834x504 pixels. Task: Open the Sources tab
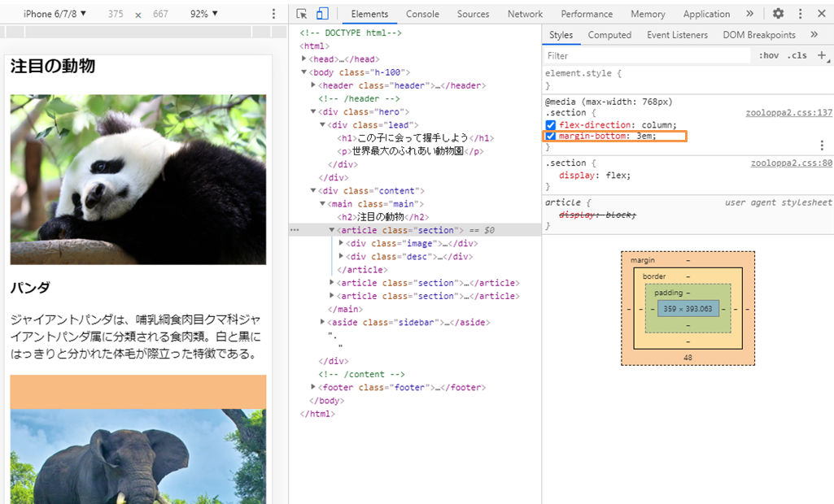(473, 14)
